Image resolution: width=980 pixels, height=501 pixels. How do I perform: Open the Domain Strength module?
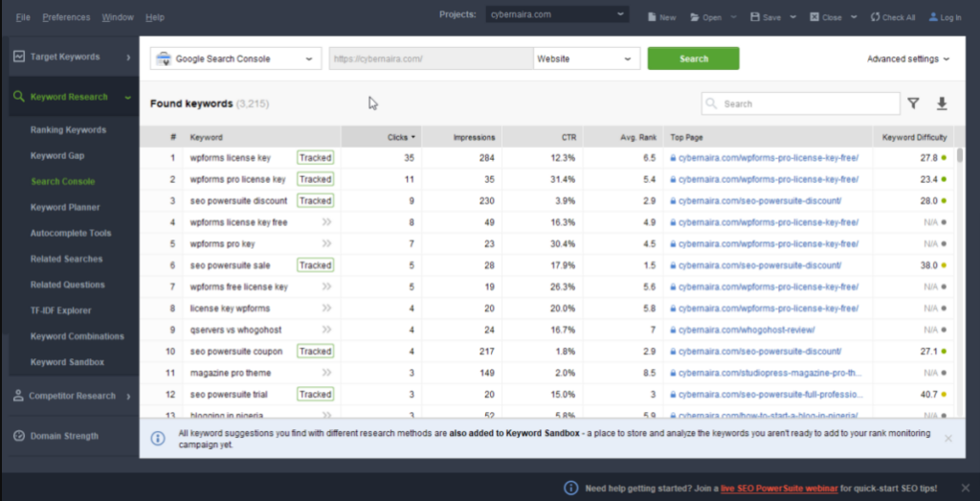pos(63,436)
